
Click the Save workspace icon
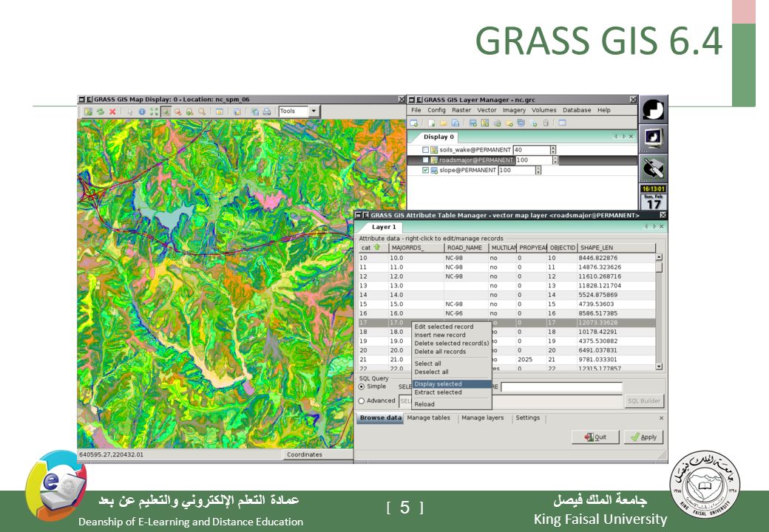coord(455,123)
